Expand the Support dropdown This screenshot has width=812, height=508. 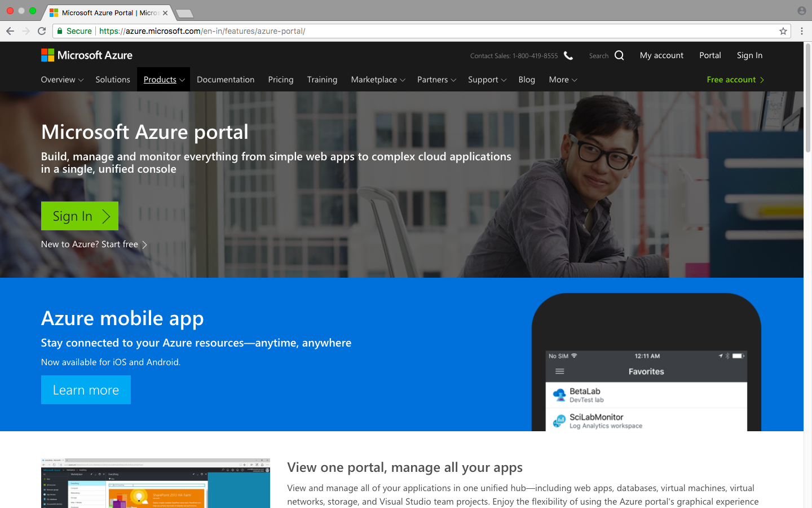click(487, 80)
